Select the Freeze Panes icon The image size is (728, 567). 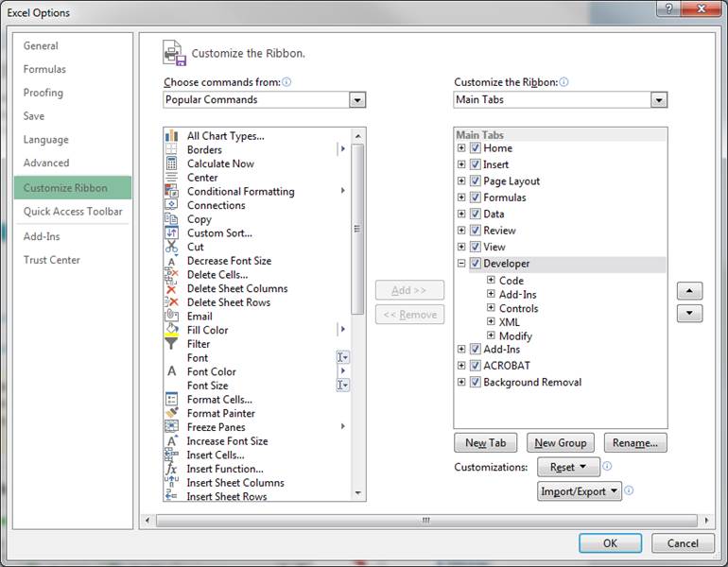tap(171, 427)
